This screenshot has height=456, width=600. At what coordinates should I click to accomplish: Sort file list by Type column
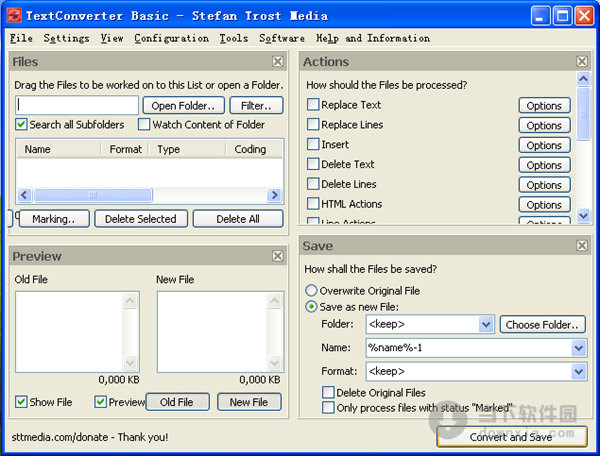[x=187, y=149]
